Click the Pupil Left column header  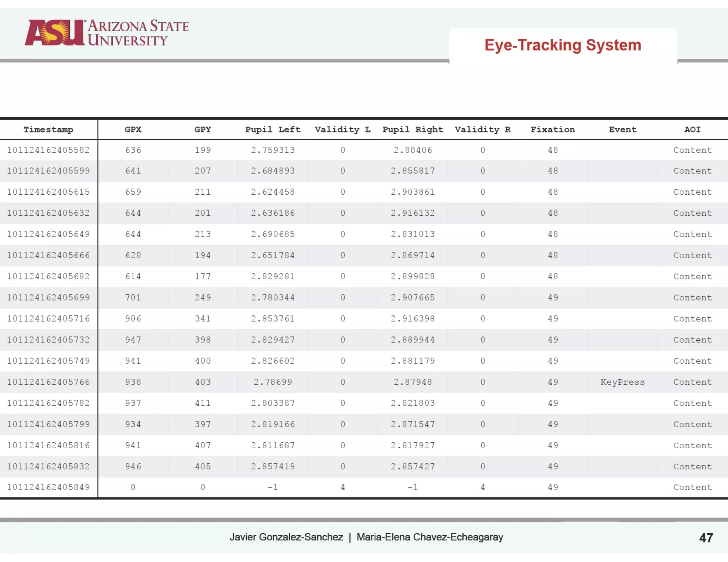tap(273, 130)
